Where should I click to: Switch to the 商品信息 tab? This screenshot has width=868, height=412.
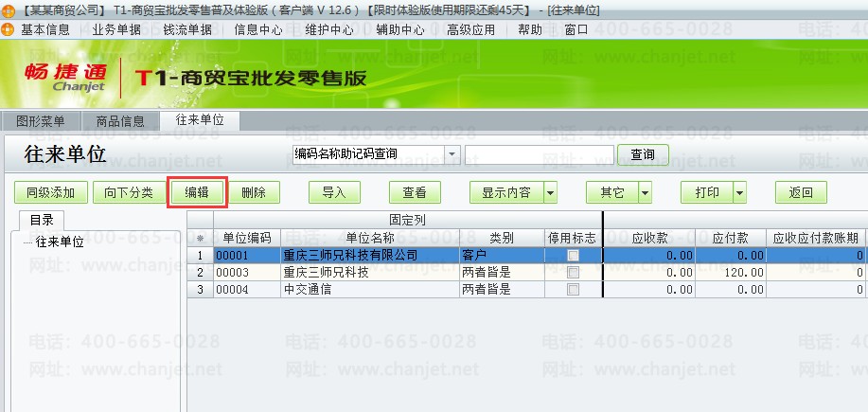(120, 121)
